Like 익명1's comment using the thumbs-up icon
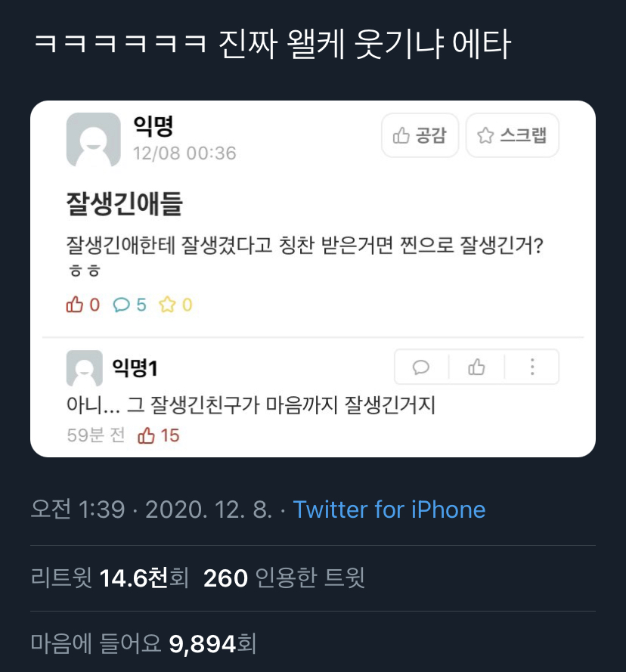 (476, 367)
